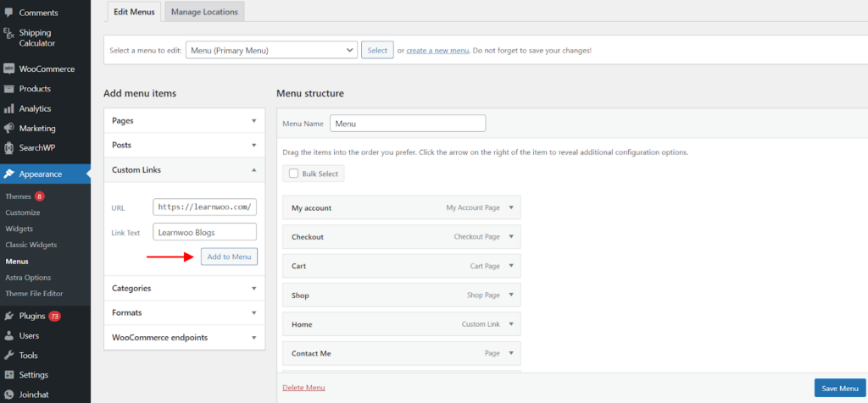Click the Add to Menu button
This screenshot has width=868, height=403.
pos(229,257)
